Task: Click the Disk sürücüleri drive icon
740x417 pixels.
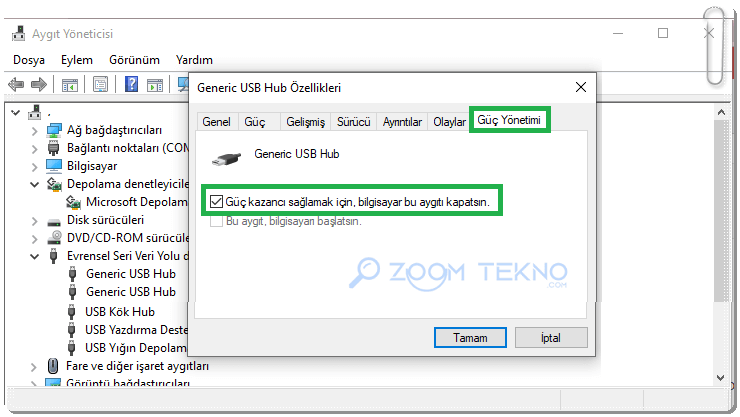Action: [54, 221]
